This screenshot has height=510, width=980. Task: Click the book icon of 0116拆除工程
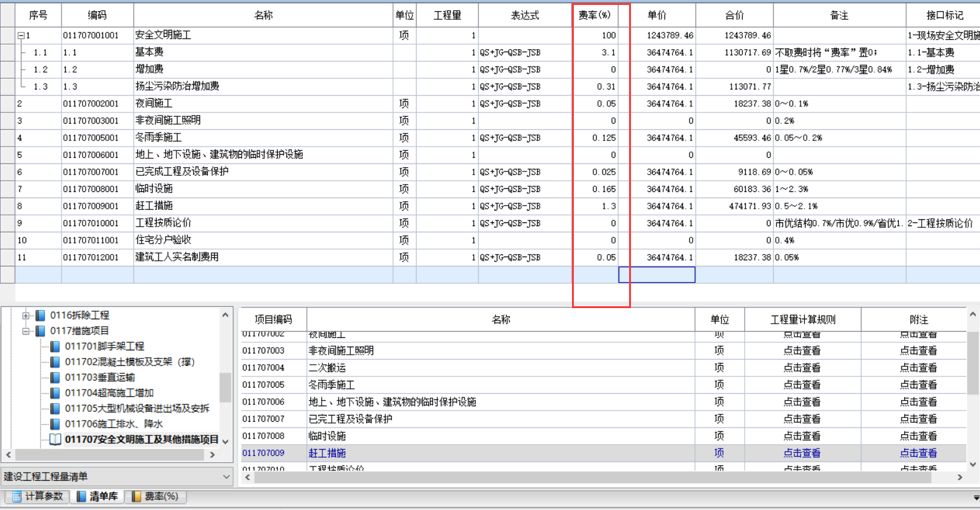click(40, 316)
